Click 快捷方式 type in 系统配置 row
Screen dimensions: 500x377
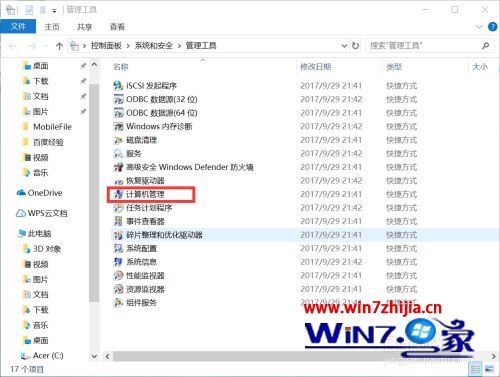point(401,249)
